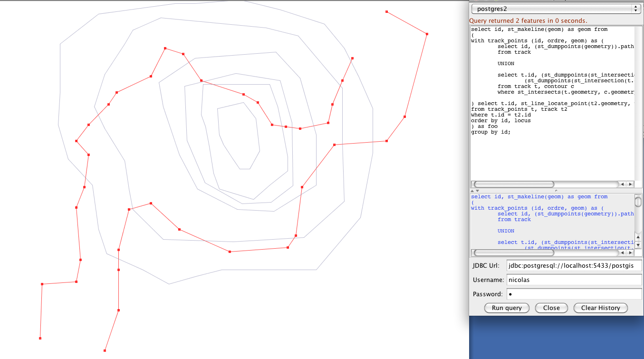
Task: Focus the Username field containing nicolas
Action: point(574,280)
